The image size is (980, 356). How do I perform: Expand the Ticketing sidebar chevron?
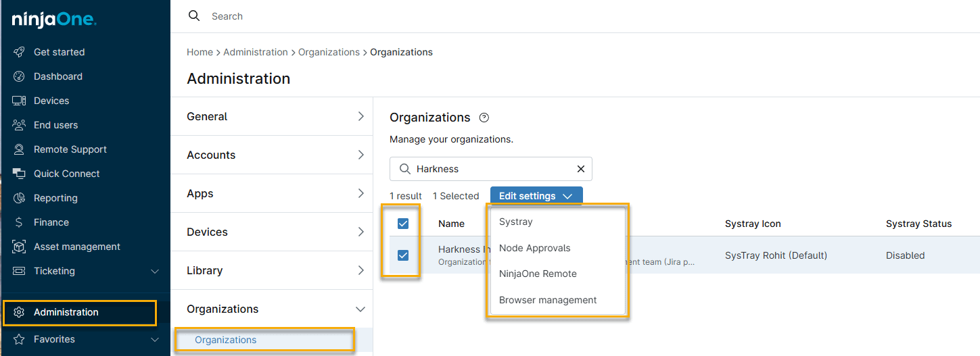point(155,271)
